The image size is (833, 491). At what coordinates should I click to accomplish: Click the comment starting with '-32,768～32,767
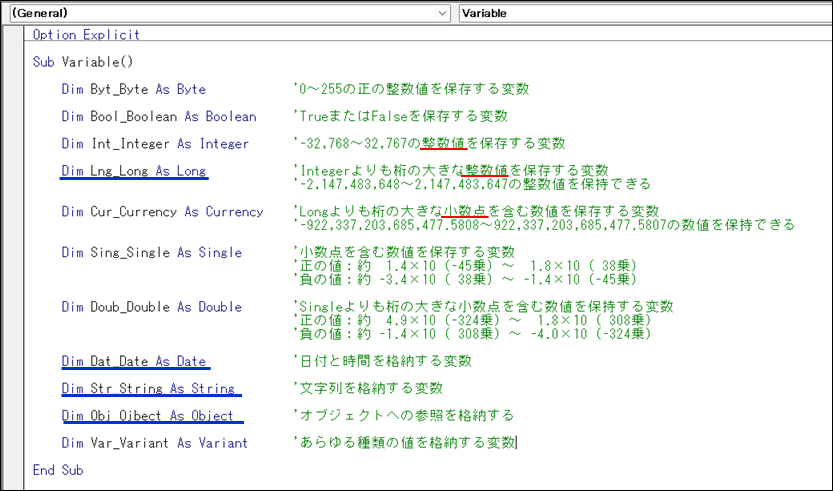(x=429, y=143)
